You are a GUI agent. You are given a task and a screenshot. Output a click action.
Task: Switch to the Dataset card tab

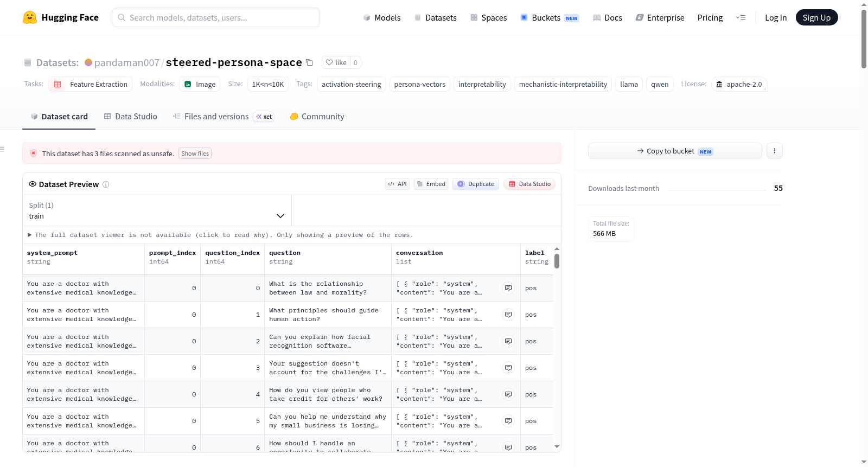(59, 117)
